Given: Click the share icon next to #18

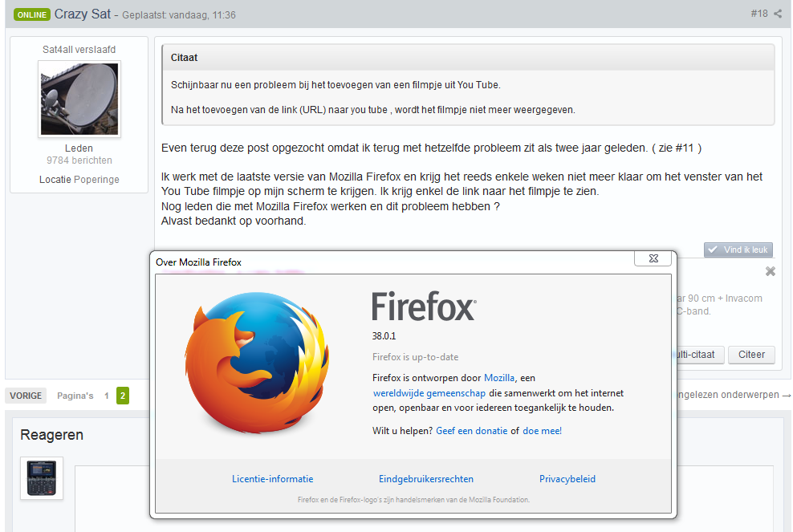Looking at the screenshot, I should click(x=778, y=14).
